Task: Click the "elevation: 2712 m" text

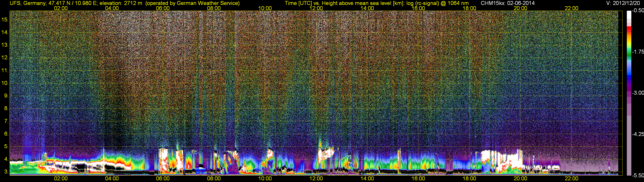Action: click(x=121, y=3)
